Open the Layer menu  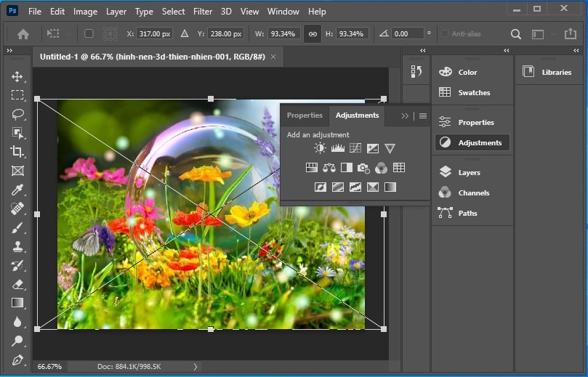pyautogui.click(x=116, y=12)
